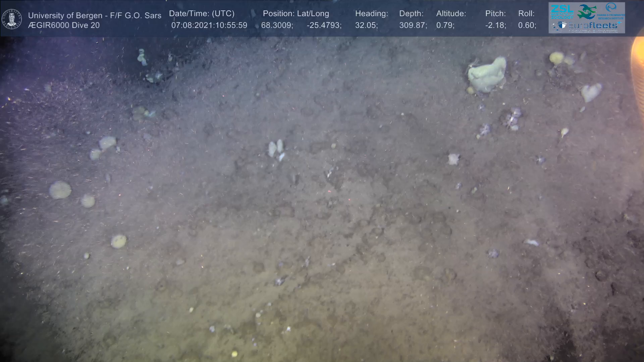The image size is (644, 362).
Task: Click the longitude value -25.4793
Action: pyautogui.click(x=324, y=25)
